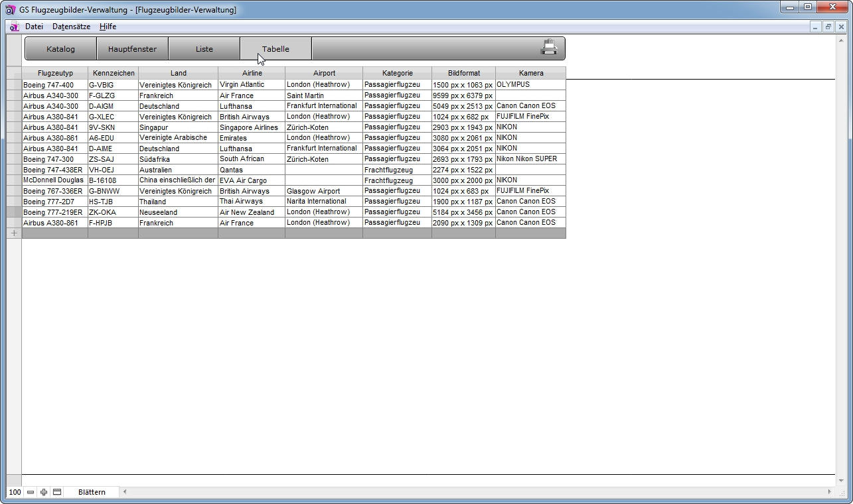Click the EVA Air Cargo cell
This screenshot has height=504, width=853.
pyautogui.click(x=252, y=180)
